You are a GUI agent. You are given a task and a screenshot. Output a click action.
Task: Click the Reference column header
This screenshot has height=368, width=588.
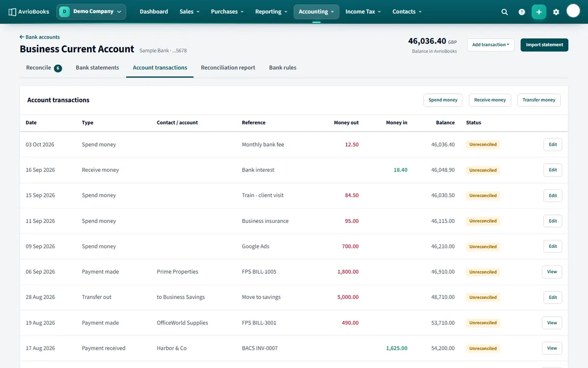point(254,123)
